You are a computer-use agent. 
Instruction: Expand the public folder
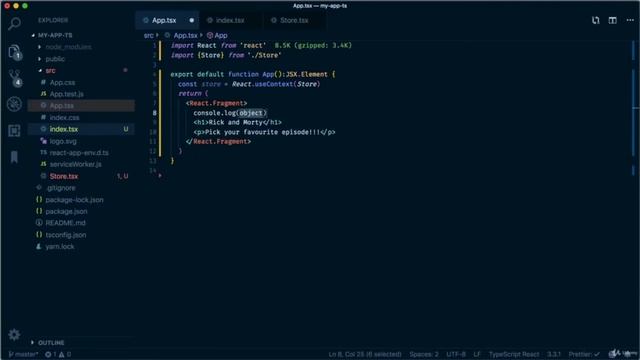[x=55, y=59]
